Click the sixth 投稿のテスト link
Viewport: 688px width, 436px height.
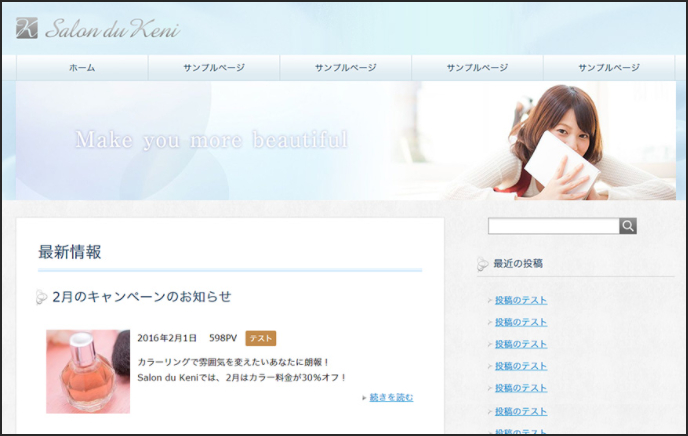[521, 411]
